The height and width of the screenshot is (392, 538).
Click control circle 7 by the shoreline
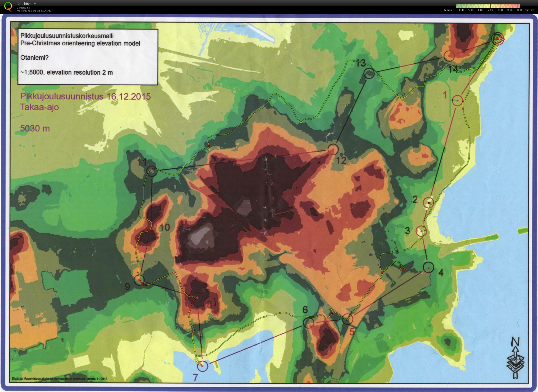[x=202, y=366]
